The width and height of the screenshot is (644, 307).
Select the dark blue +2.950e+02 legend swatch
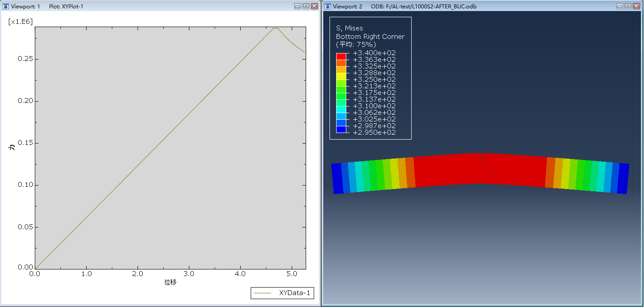point(341,129)
